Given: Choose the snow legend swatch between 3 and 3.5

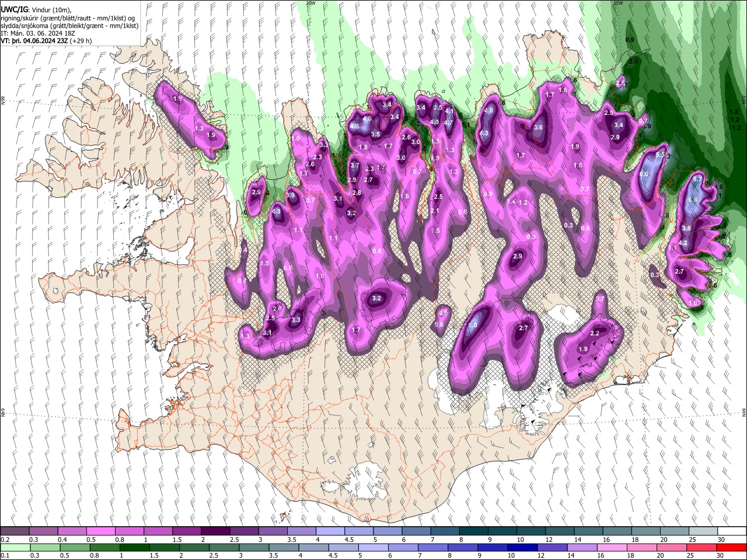Looking at the screenshot, I should [273, 531].
